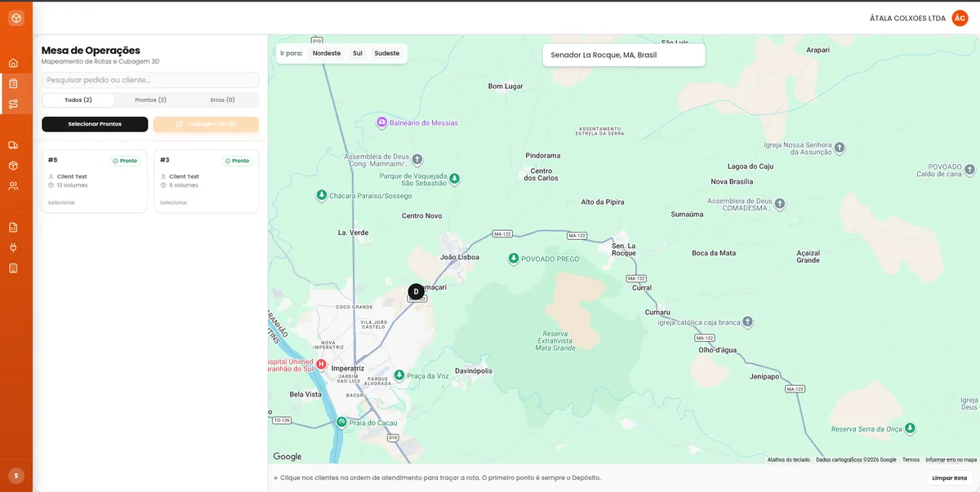980x492 pixels.
Task: Click the Hospital Unimed map marker
Action: (x=321, y=364)
